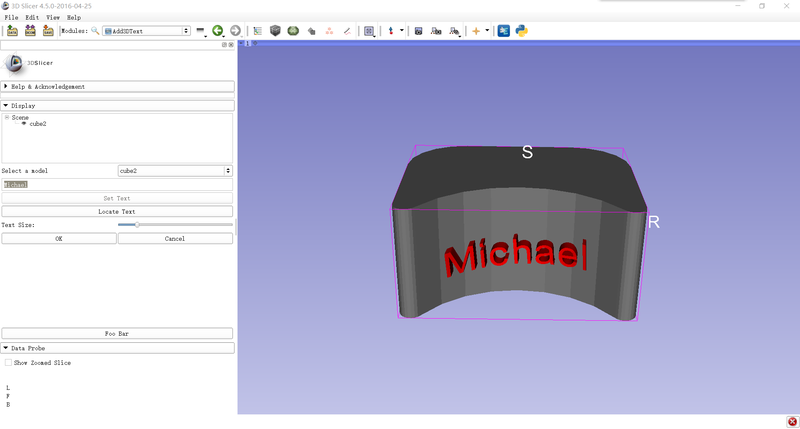Image resolution: width=800 pixels, height=429 pixels.
Task: Click the Python interactor icon
Action: [521, 31]
